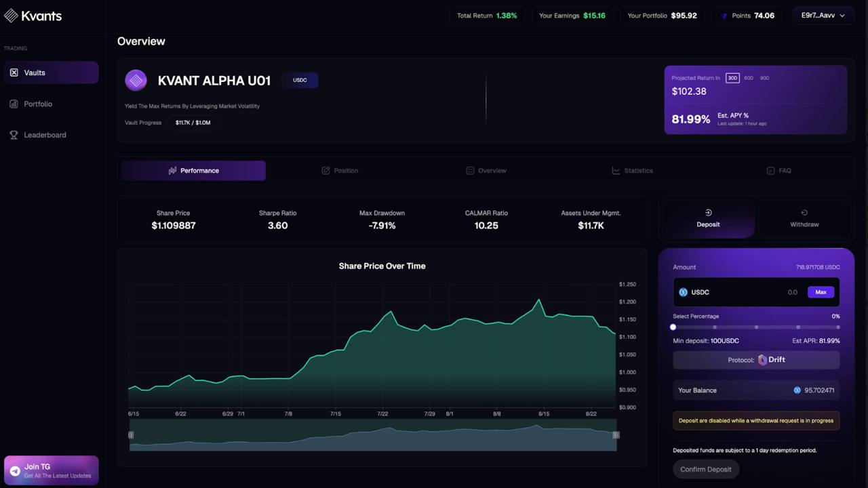Click the Telegram icon in Join TG banner
The height and width of the screenshot is (488, 868).
coord(15,471)
